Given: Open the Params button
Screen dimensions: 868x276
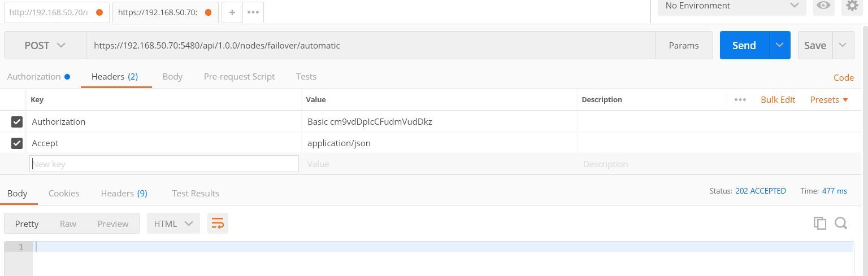Looking at the screenshot, I should 684,45.
